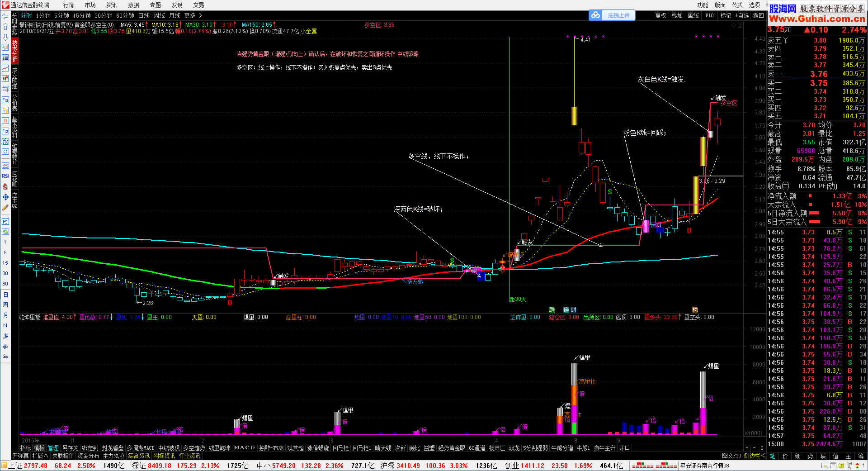Screen dimensions: 868x471
Task: Toggle the split-panel layout icon at chart top-right
Action: coord(740,25)
